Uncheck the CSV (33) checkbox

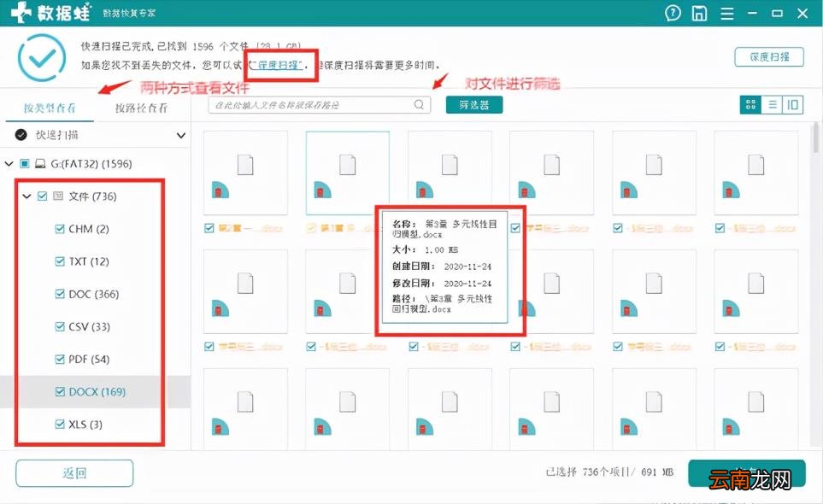(x=60, y=326)
